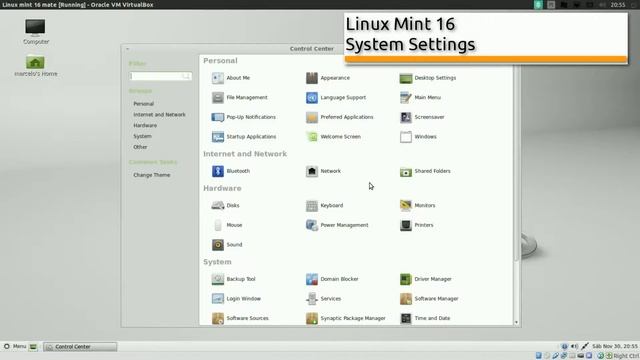
Task: Open the Driver Manager icon
Action: point(406,279)
